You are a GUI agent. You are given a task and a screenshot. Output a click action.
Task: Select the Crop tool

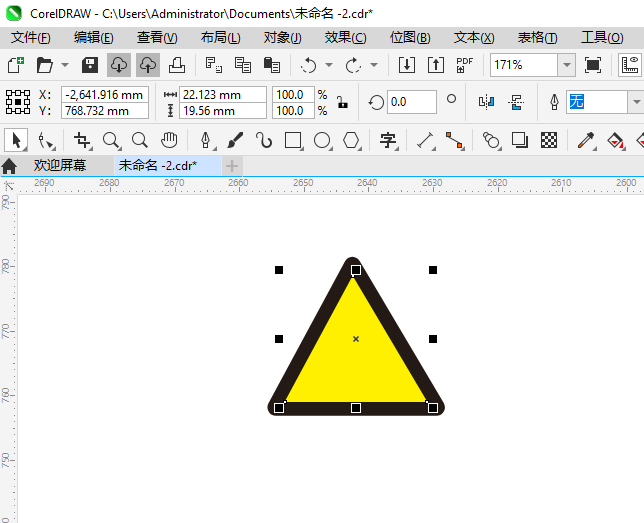pyautogui.click(x=82, y=141)
